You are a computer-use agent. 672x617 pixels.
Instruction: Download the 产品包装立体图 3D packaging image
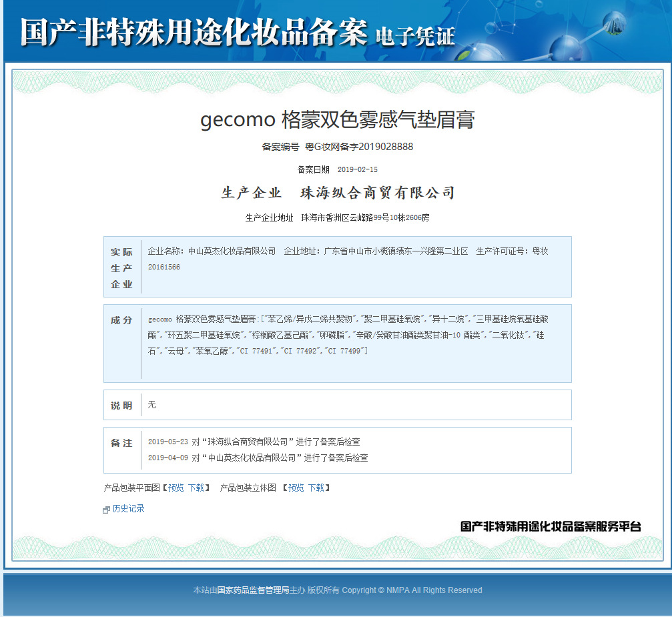click(x=316, y=488)
